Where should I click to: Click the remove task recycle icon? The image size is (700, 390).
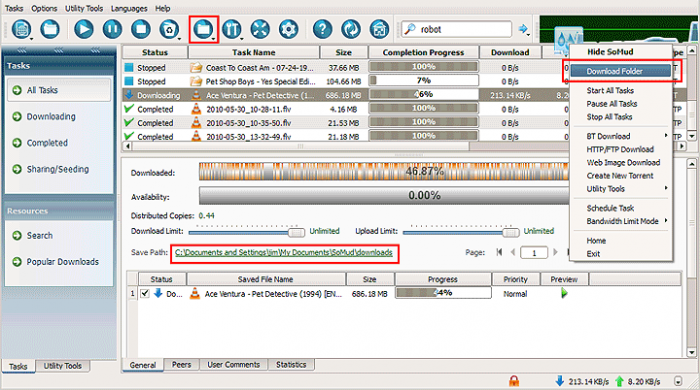click(x=169, y=29)
